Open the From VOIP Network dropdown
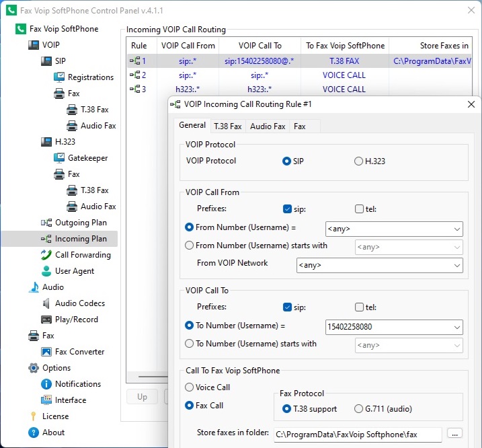 [380, 265]
